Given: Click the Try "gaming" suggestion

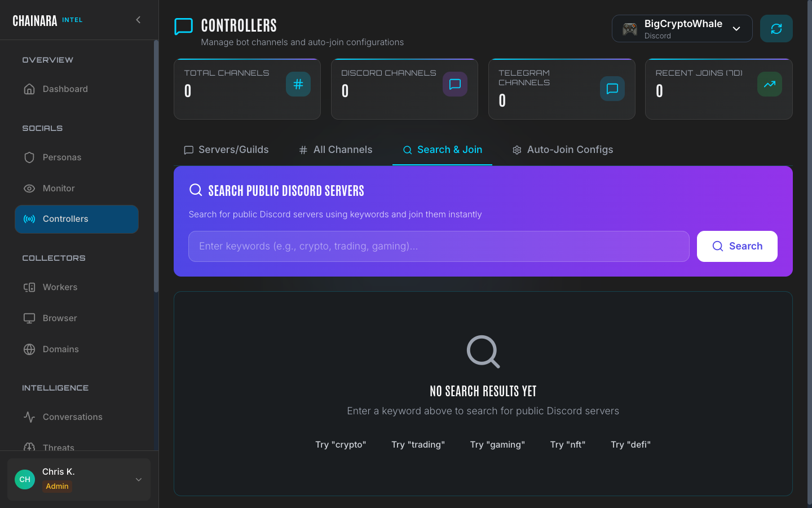Looking at the screenshot, I should click(497, 445).
